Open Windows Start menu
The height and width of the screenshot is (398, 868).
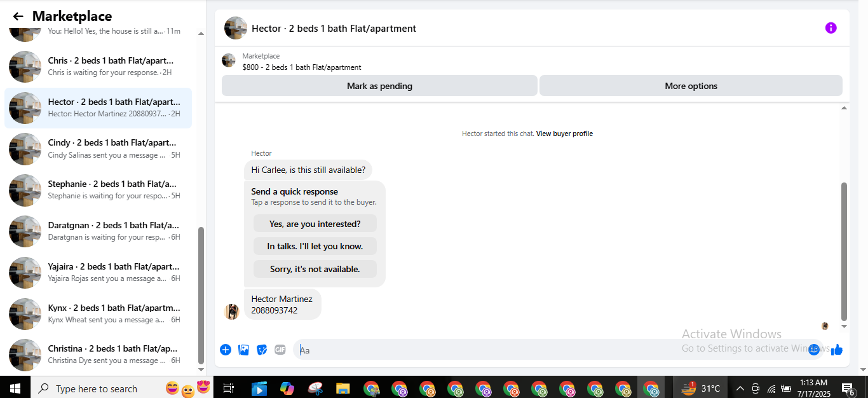click(15, 388)
